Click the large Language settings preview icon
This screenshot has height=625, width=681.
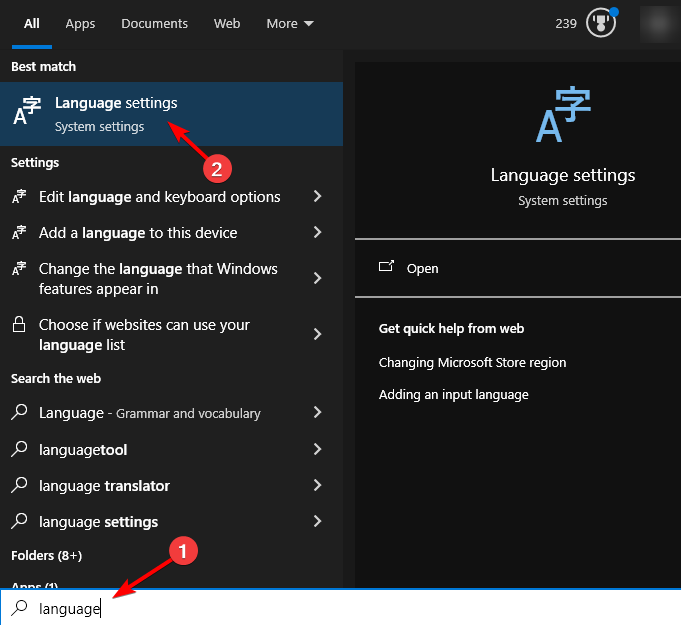pos(563,114)
